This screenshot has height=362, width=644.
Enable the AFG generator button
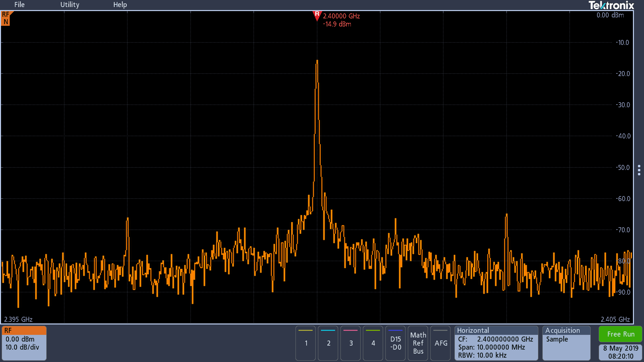tap(440, 343)
